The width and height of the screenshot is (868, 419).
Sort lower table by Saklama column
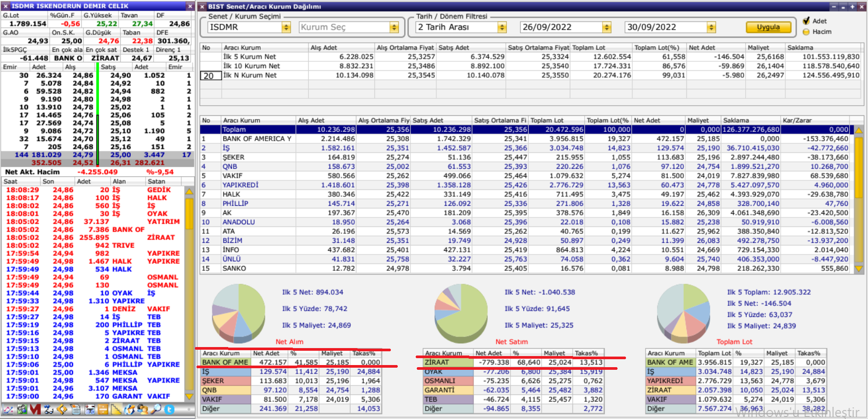pyautogui.click(x=751, y=120)
